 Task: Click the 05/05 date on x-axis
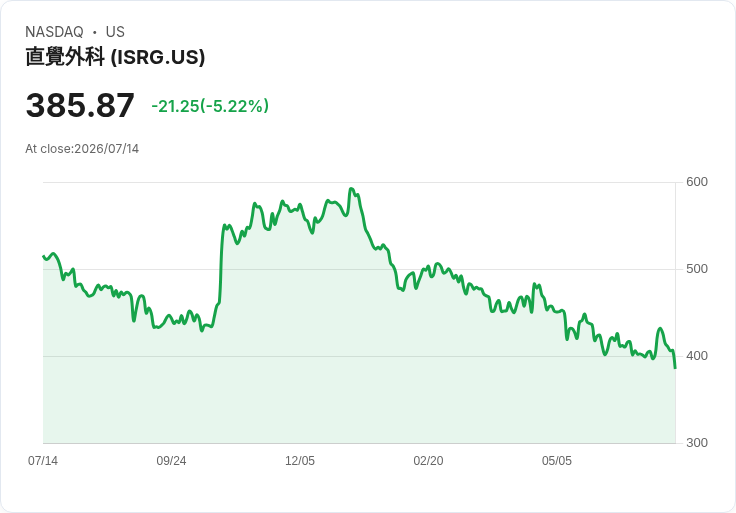point(557,460)
